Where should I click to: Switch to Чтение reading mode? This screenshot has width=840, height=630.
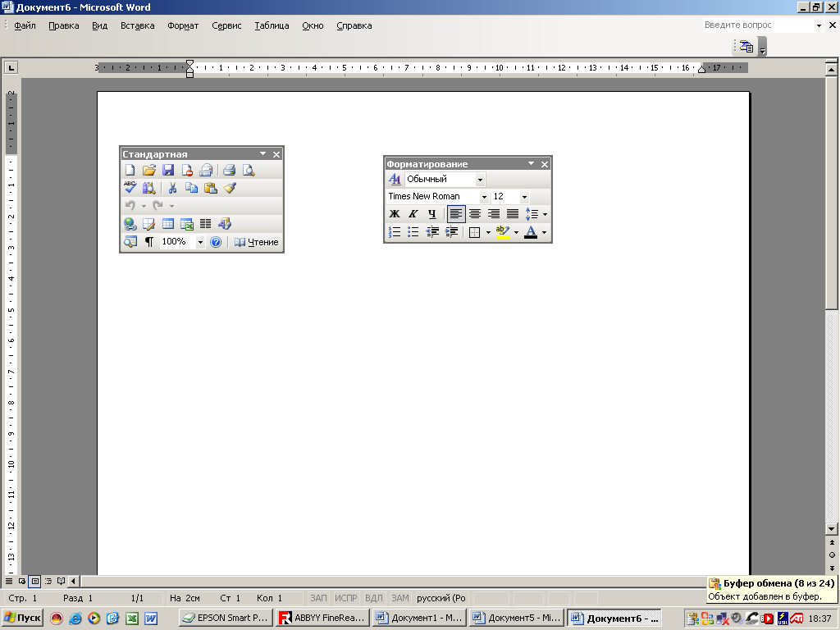point(257,242)
